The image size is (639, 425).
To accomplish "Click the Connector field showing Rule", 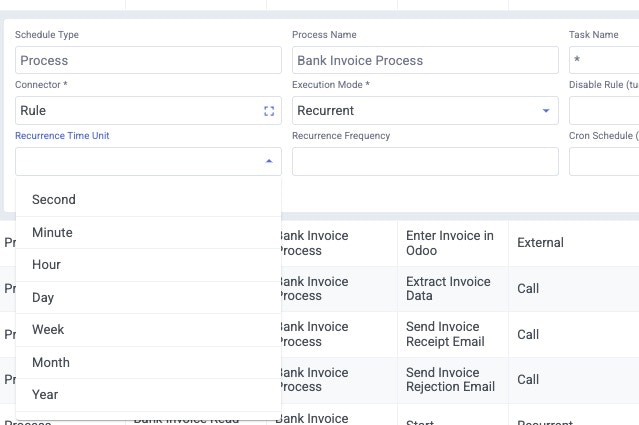I will click(x=148, y=111).
